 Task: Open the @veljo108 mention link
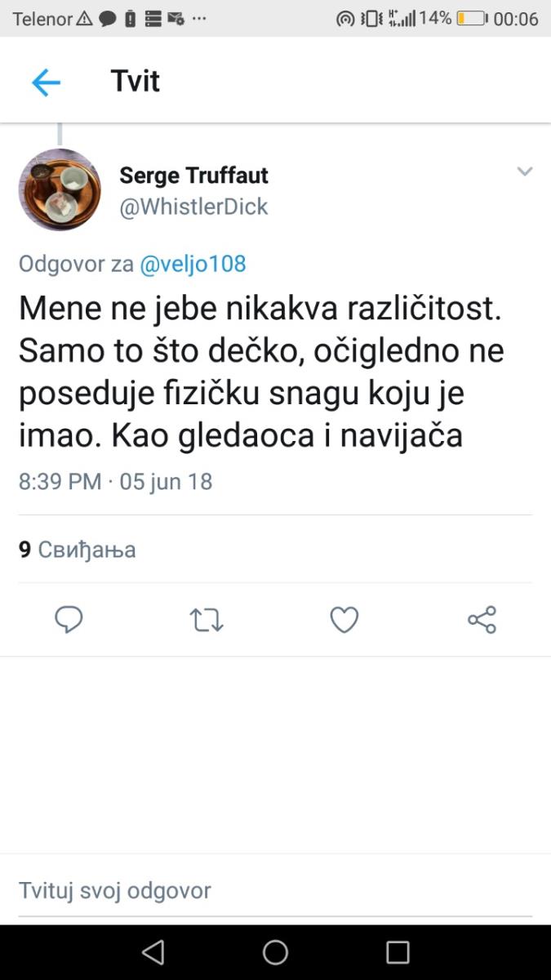pos(193,264)
